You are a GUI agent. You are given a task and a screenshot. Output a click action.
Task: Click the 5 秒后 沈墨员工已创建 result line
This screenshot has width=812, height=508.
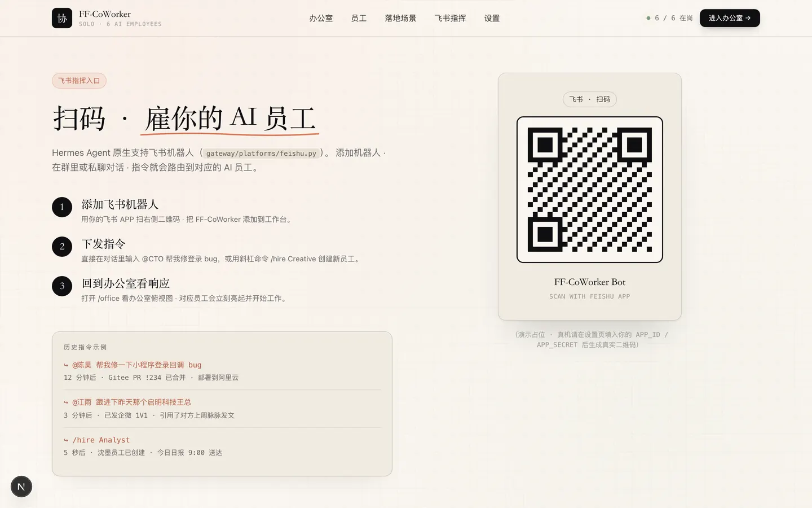coord(143,453)
